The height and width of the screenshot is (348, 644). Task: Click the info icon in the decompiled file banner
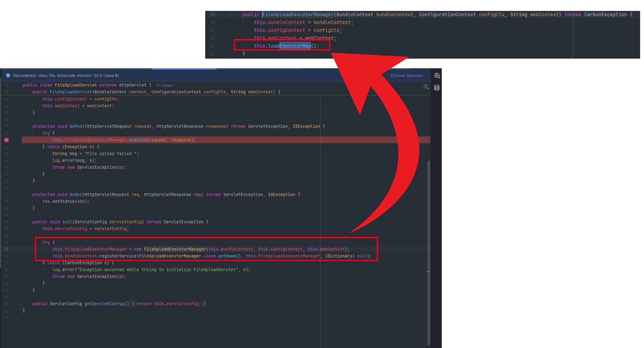click(x=8, y=75)
